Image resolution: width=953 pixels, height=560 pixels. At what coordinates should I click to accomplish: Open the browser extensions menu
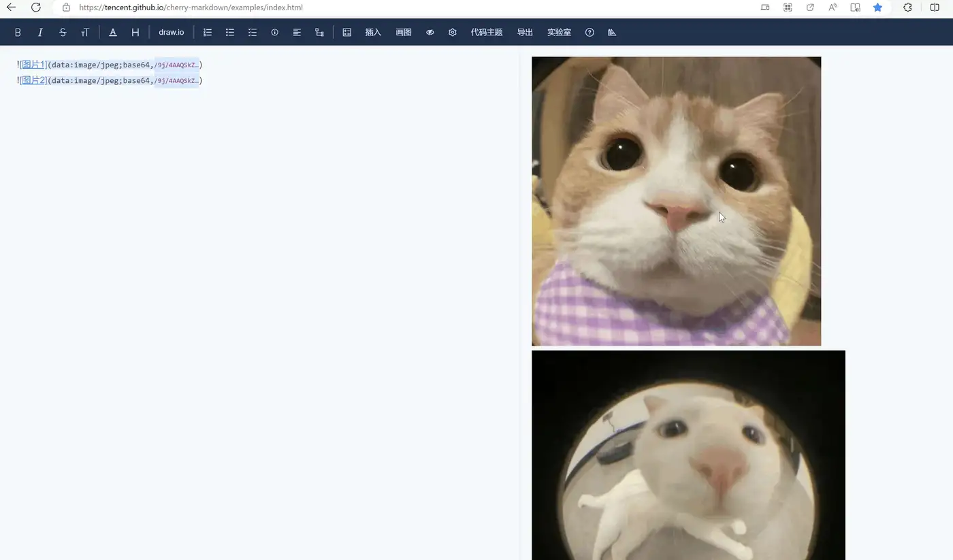coord(907,7)
